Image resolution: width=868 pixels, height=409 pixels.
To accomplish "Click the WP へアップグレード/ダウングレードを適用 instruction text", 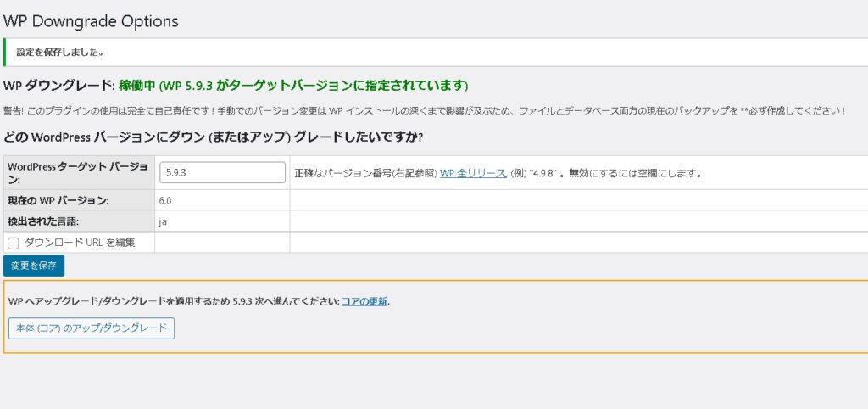I will point(170,301).
